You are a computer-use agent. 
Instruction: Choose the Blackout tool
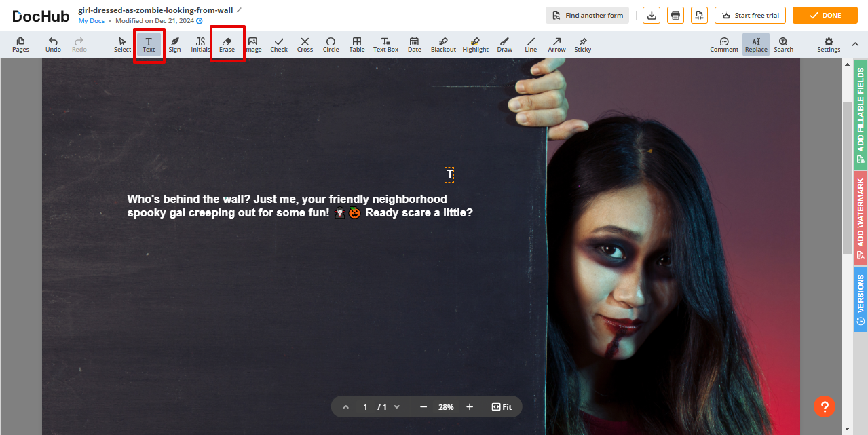[x=443, y=45]
